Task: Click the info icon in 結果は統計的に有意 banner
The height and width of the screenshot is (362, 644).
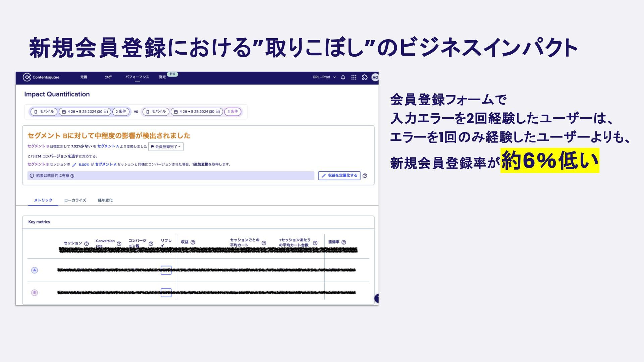Action: click(x=31, y=175)
